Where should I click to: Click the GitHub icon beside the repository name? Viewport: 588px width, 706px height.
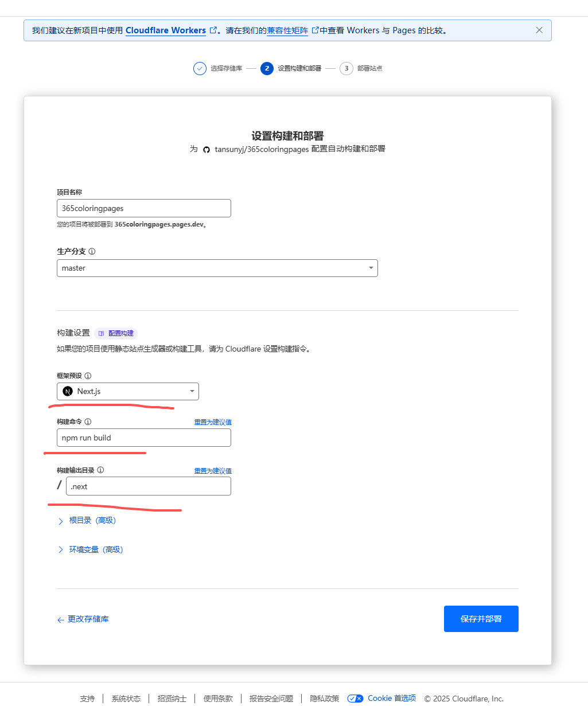click(x=206, y=149)
